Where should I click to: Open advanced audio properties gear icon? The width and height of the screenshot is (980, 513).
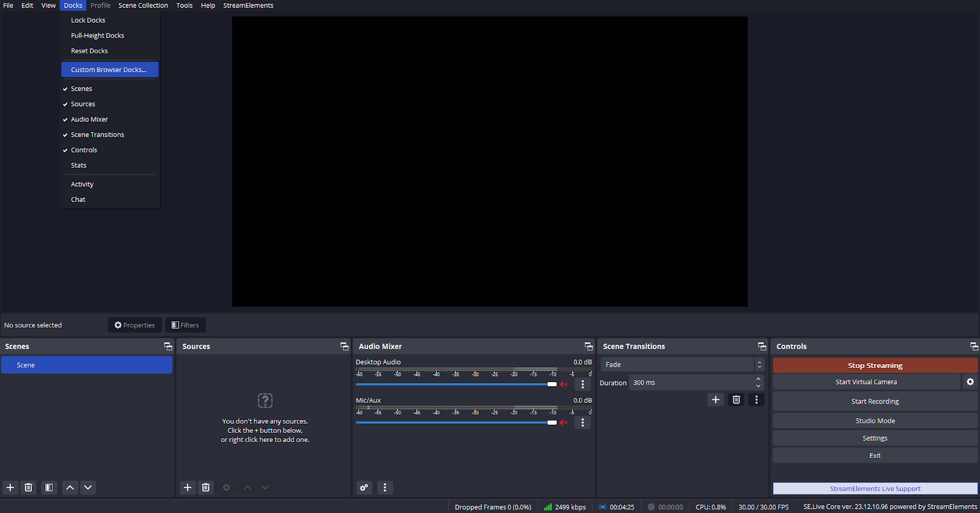(364, 487)
